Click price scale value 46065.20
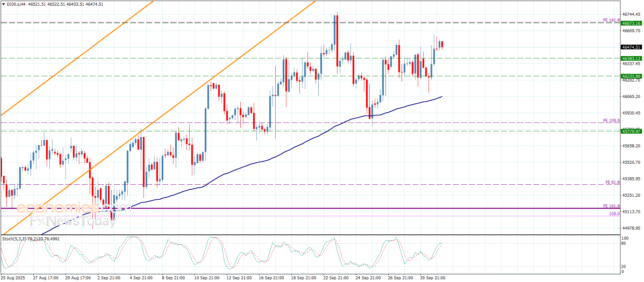Viewport: 644px width, 282px height. coord(631,97)
